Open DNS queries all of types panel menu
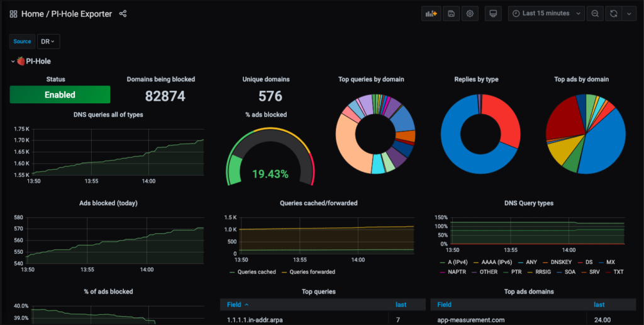The height and width of the screenshot is (325, 644). 108,115
